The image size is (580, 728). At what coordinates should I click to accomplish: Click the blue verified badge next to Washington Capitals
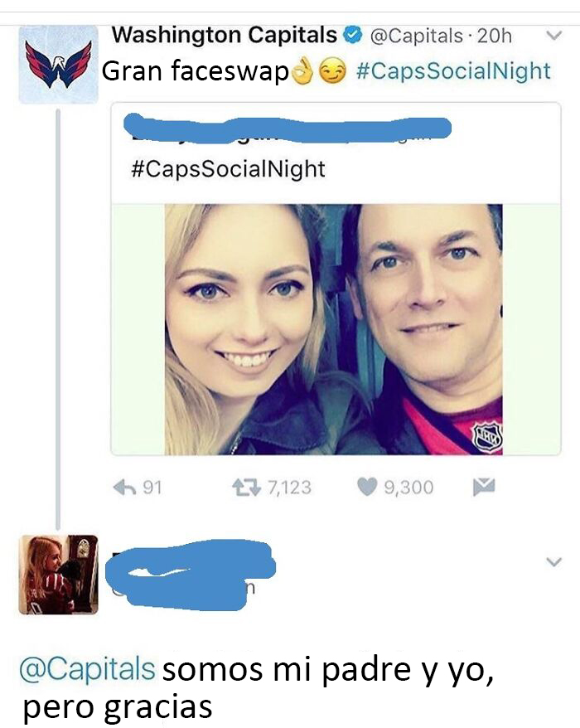(353, 36)
